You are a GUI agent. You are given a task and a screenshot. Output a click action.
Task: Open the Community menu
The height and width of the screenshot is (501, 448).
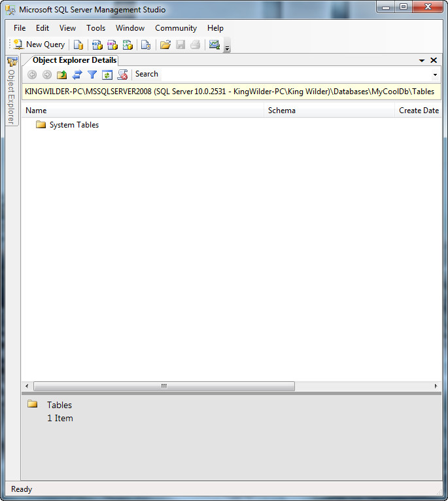[x=176, y=28]
